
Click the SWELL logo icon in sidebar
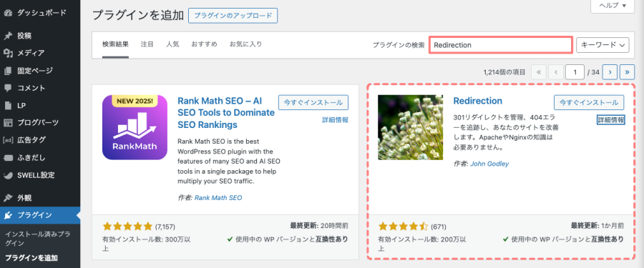[8, 175]
